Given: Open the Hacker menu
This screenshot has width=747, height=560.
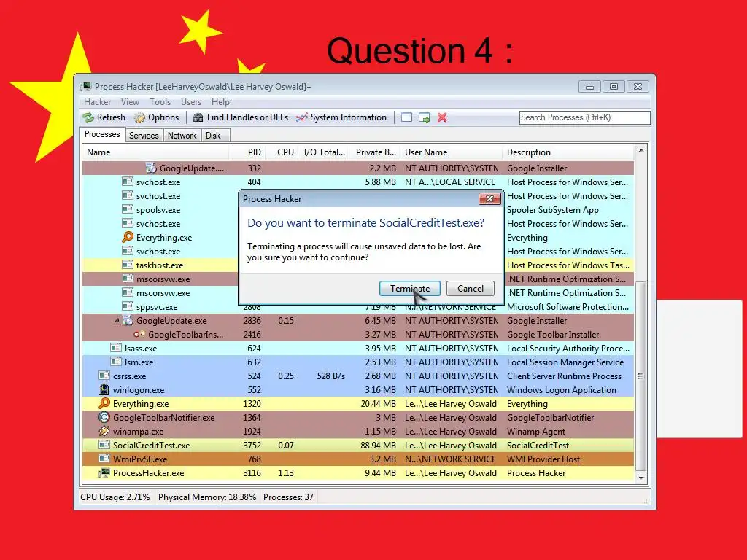Looking at the screenshot, I should (x=97, y=102).
